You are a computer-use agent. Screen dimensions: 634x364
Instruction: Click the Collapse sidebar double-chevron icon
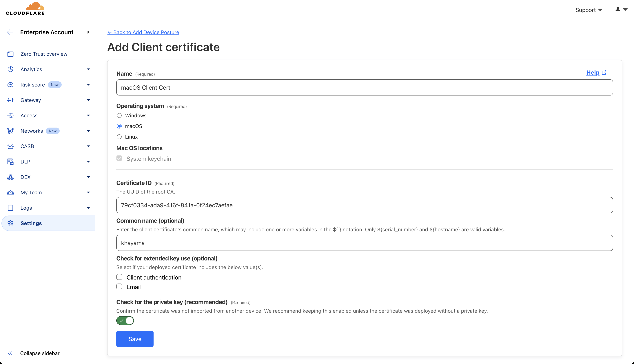pos(10,353)
